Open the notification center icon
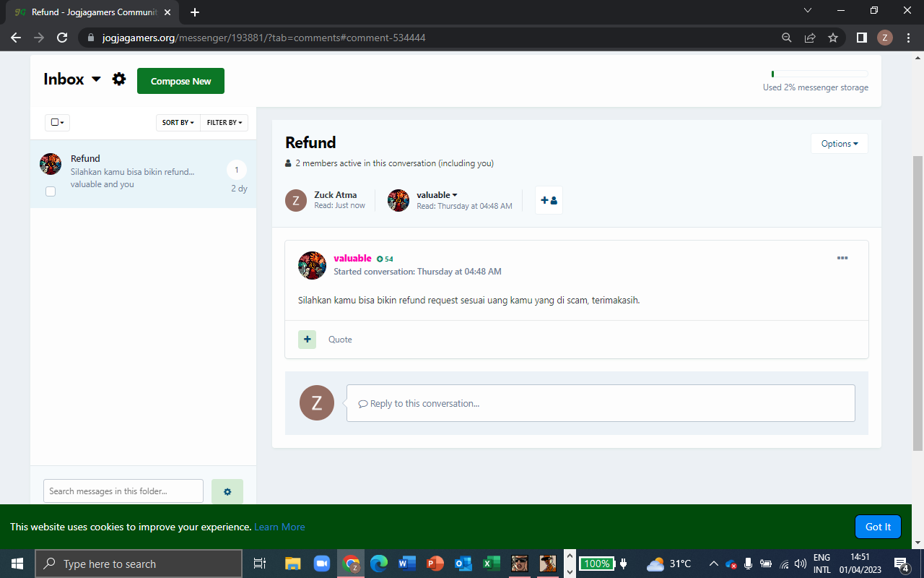This screenshot has height=578, width=924. pyautogui.click(x=902, y=564)
